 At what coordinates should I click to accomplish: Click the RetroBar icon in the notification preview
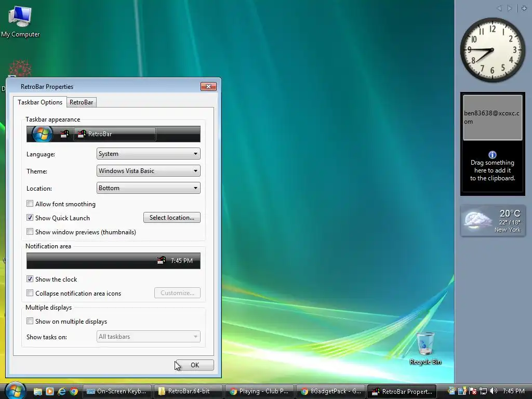[161, 261]
